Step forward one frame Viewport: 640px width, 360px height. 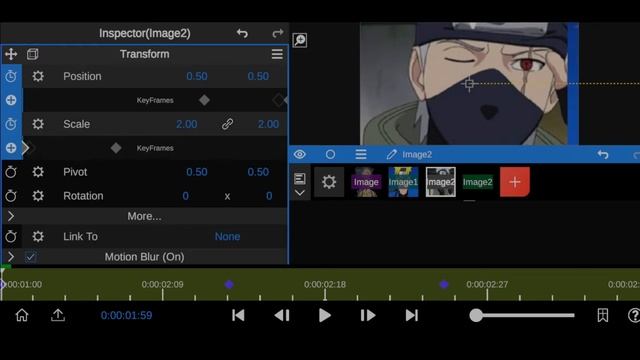(x=368, y=315)
